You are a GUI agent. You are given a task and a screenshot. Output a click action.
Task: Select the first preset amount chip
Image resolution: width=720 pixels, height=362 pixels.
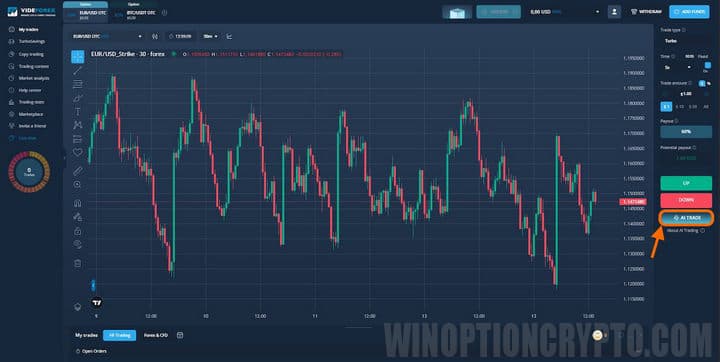(x=666, y=107)
